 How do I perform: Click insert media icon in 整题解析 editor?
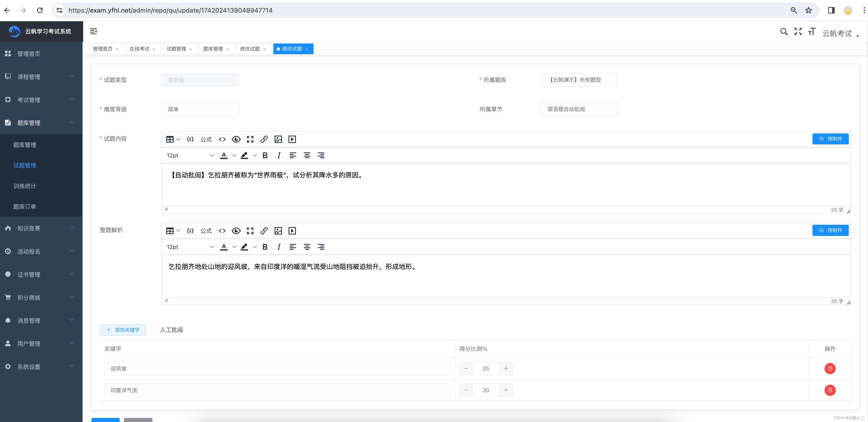(x=292, y=231)
